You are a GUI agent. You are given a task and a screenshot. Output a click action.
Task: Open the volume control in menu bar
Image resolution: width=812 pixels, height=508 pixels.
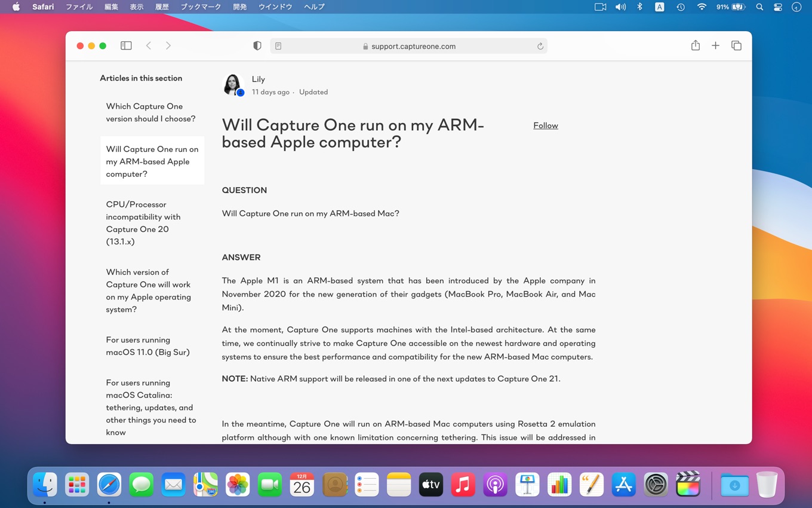pyautogui.click(x=620, y=7)
